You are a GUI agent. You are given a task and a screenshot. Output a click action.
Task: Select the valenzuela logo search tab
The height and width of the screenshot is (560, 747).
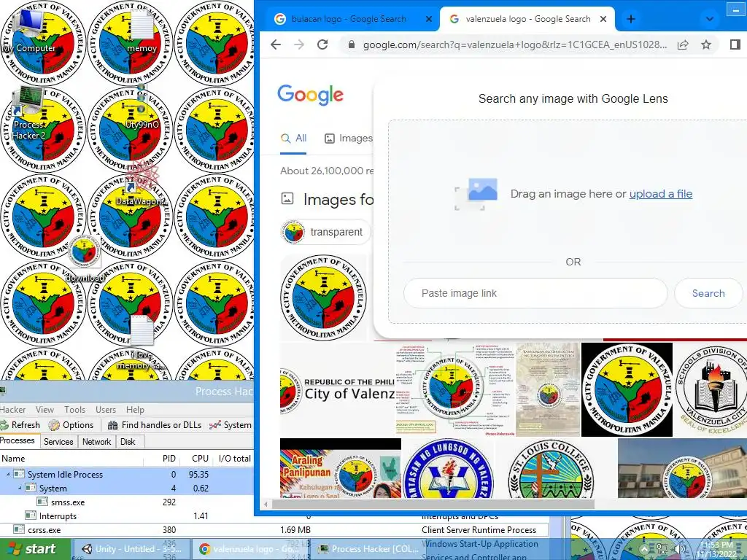(x=527, y=19)
